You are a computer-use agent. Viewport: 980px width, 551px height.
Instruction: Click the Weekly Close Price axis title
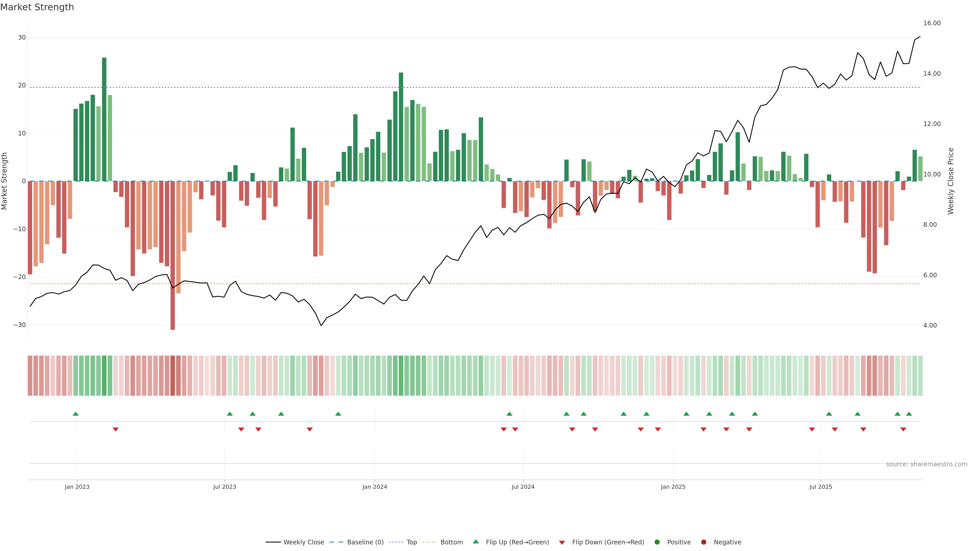click(x=951, y=181)
